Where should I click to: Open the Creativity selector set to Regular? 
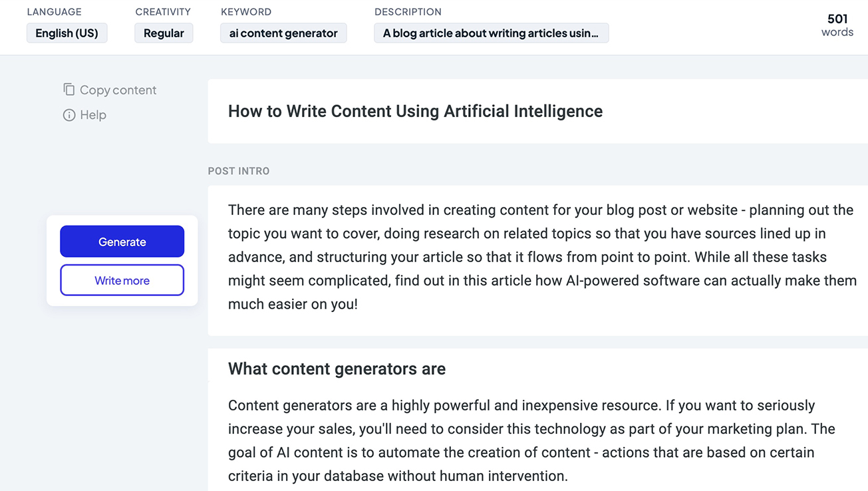(x=164, y=33)
